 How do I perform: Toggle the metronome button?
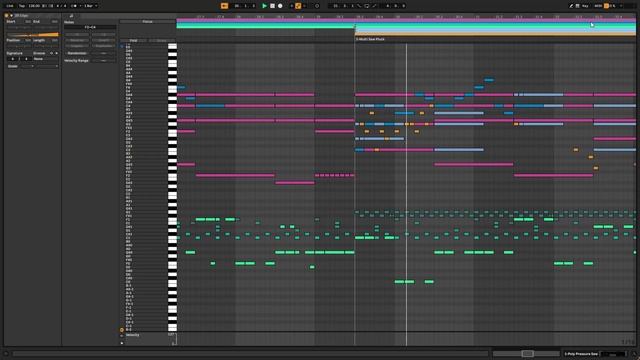(x=74, y=6)
